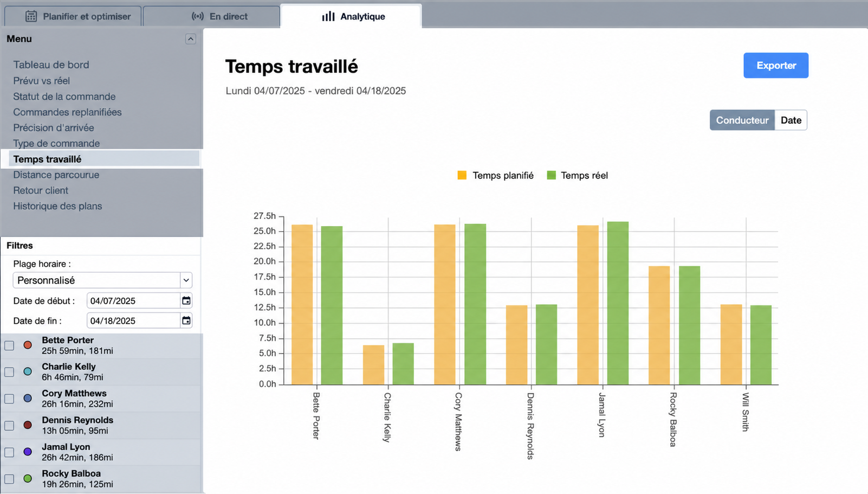Click Rocky Balboa's green color dot

[x=28, y=478]
